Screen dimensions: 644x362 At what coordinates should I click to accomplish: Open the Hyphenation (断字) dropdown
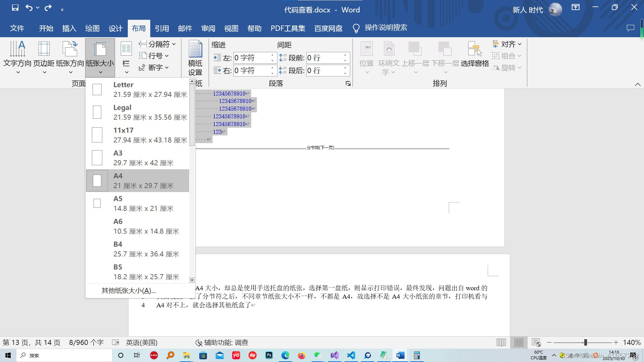[x=154, y=67]
